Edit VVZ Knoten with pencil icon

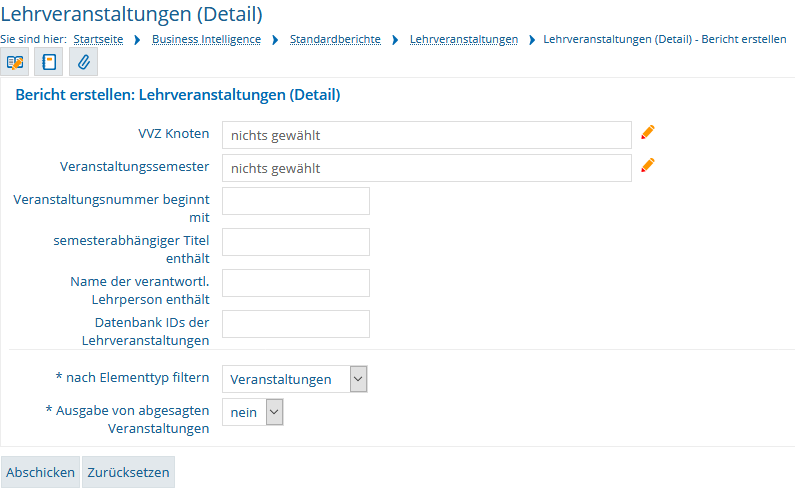(647, 132)
